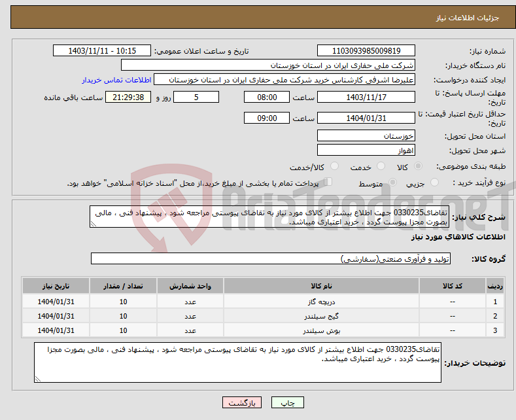The image size is (516, 420).
Task: Click the item name گیج سیلندر
Action: 321,316
